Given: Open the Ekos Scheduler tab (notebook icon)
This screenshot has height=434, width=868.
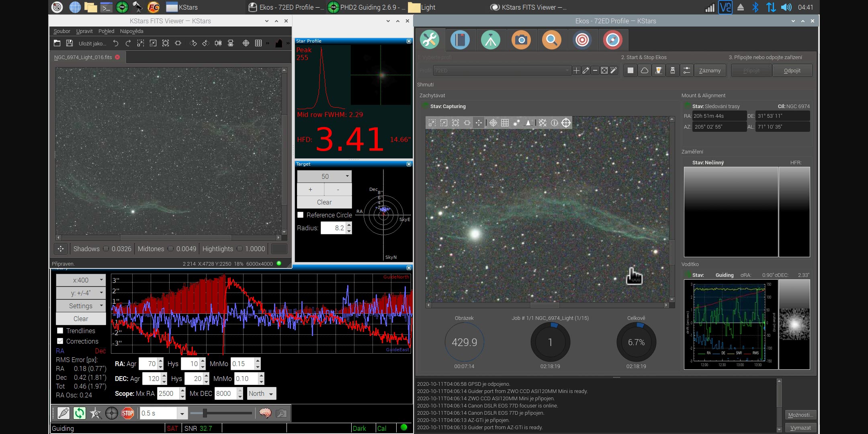Looking at the screenshot, I should pyautogui.click(x=460, y=40).
